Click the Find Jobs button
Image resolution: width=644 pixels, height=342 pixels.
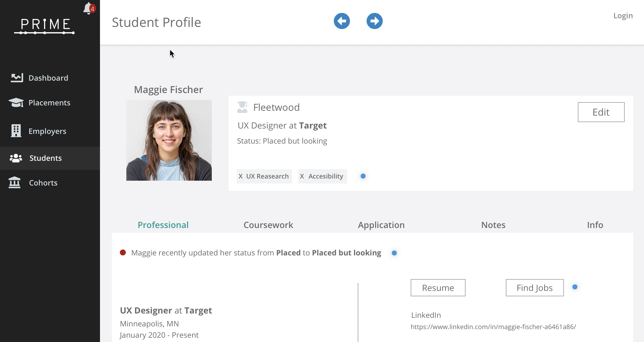click(x=534, y=288)
